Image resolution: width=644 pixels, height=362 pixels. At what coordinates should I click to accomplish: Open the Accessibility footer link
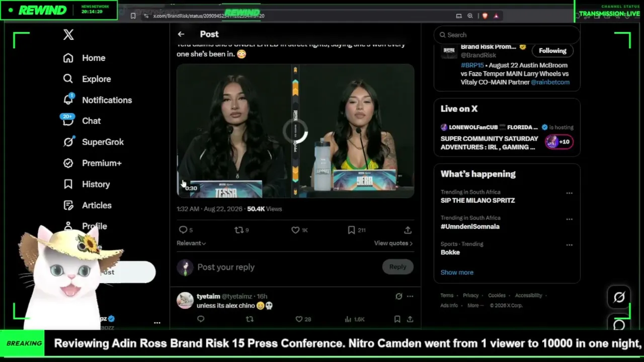[528, 295]
